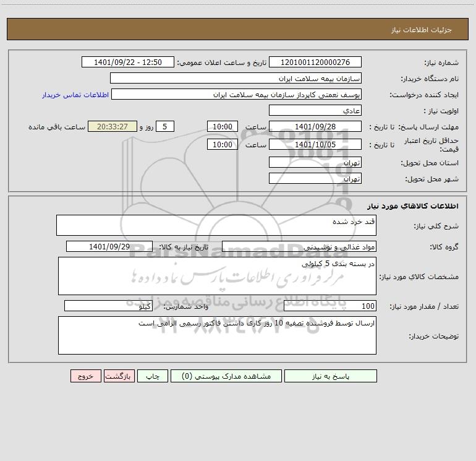
Task: Click the header title جزئیات اطلاعات نیاز
Action: click(422, 30)
